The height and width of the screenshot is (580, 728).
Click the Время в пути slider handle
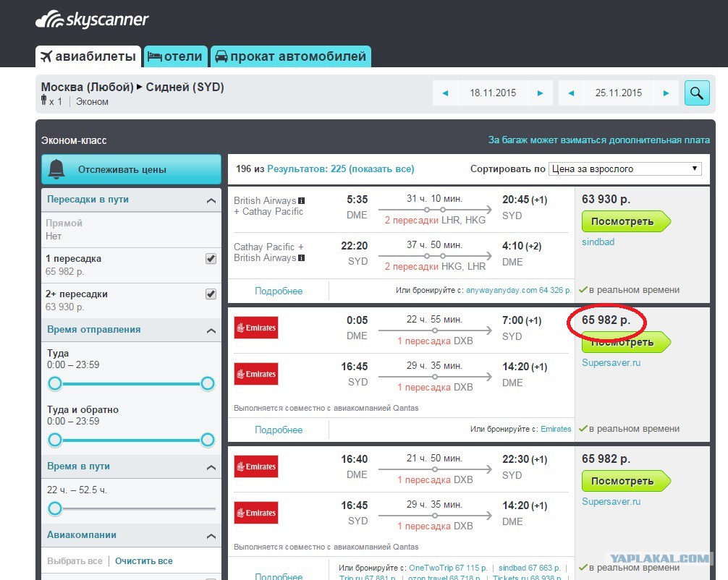point(55,508)
